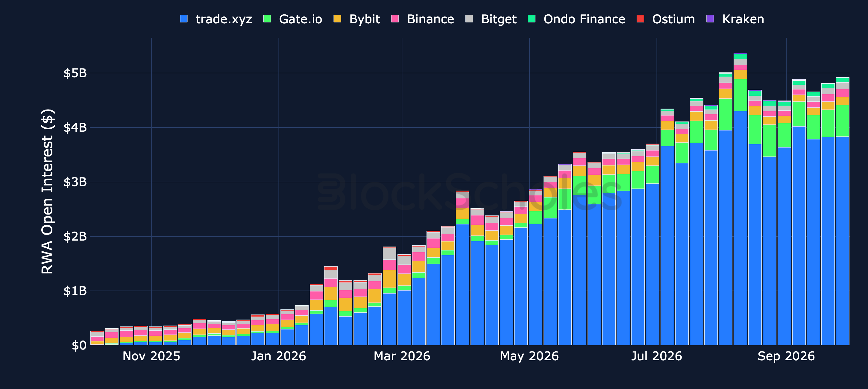The width and height of the screenshot is (868, 389).
Task: Toggle the Bitget series label
Action: (499, 19)
